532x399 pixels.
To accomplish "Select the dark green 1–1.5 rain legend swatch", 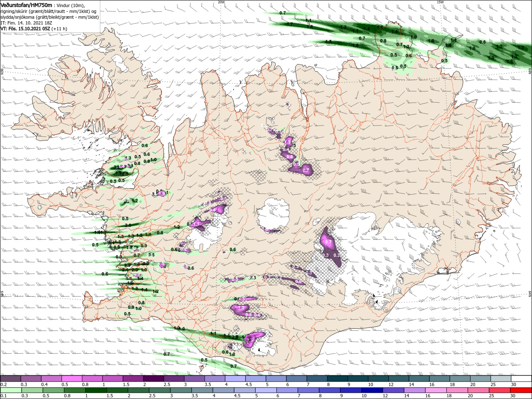I will [x=96, y=390].
